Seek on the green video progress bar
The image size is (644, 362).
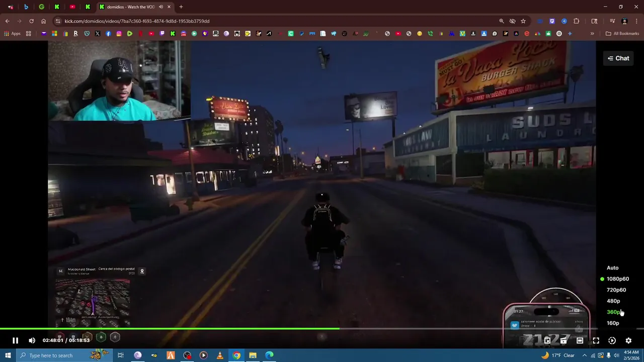[x=170, y=329]
